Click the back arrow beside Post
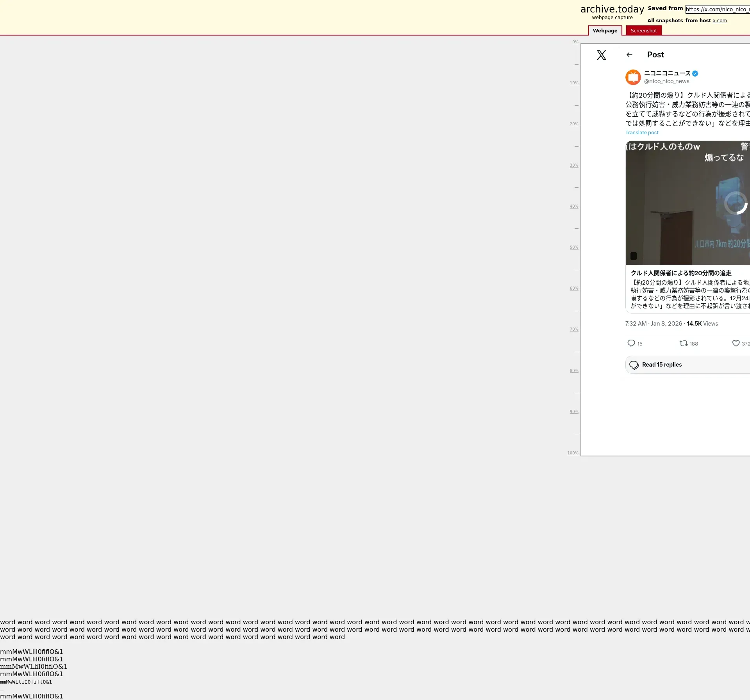This screenshot has height=700, width=750. pos(629,55)
